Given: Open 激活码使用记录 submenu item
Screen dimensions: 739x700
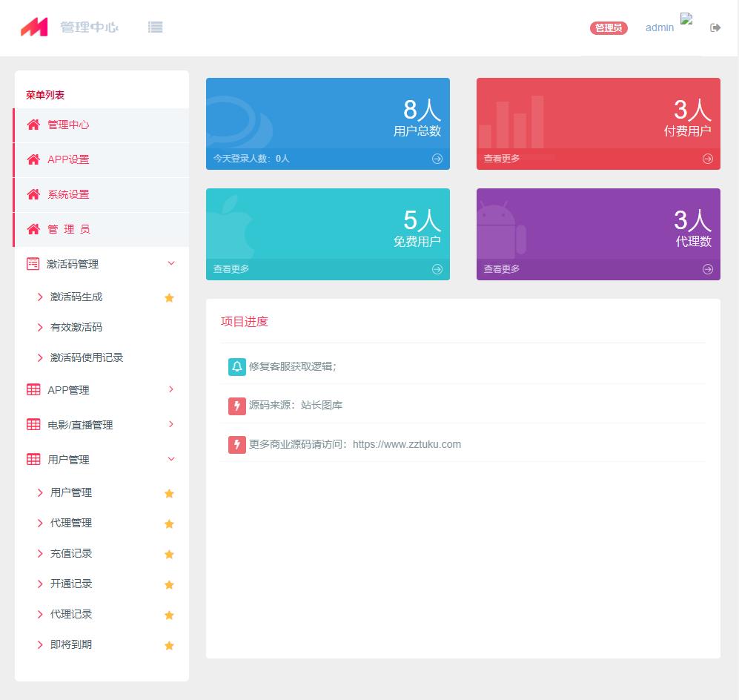Looking at the screenshot, I should (x=87, y=357).
